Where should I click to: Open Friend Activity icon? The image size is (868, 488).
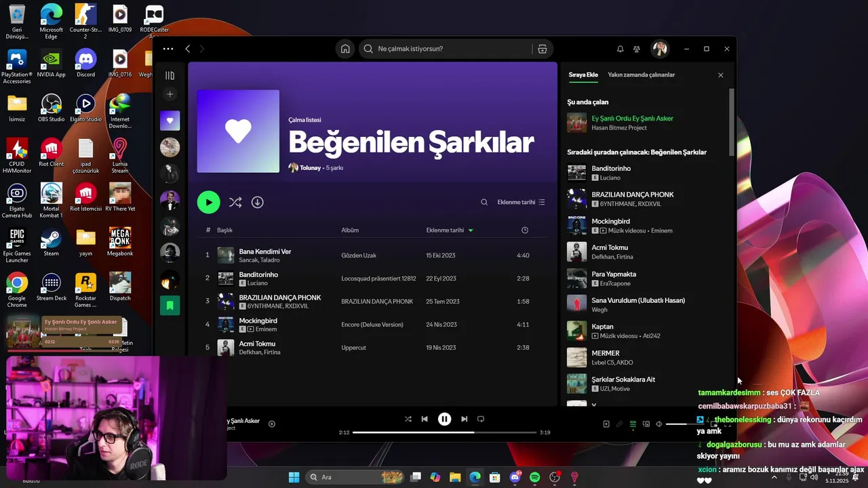point(637,49)
